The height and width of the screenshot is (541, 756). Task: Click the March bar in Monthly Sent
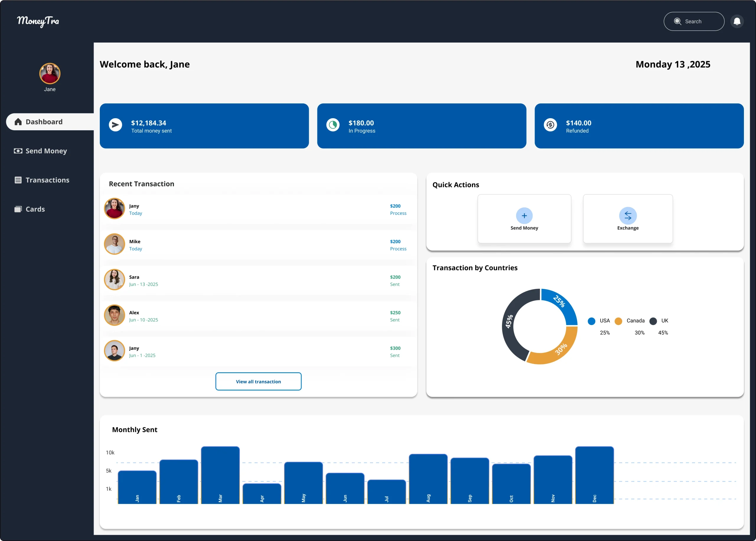(x=220, y=475)
